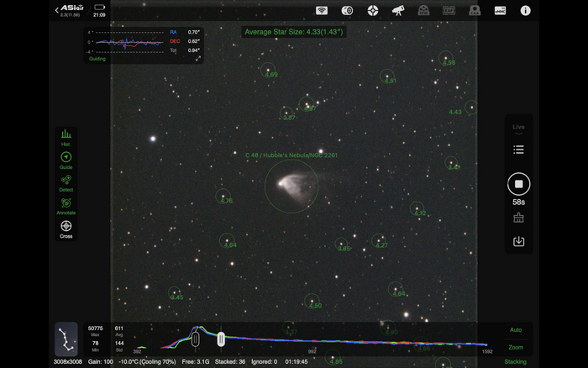Select the Detect stars tool
The height and width of the screenshot is (368, 588).
[x=66, y=182]
